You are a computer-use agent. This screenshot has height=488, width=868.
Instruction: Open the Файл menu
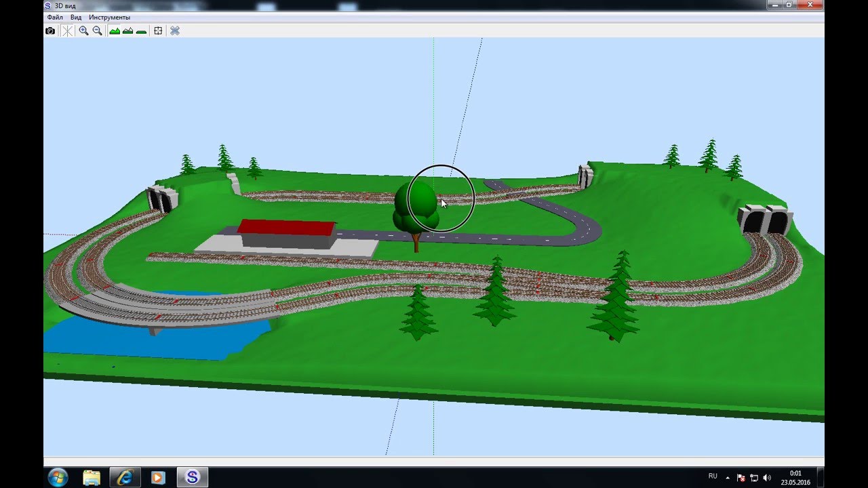pyautogui.click(x=55, y=17)
